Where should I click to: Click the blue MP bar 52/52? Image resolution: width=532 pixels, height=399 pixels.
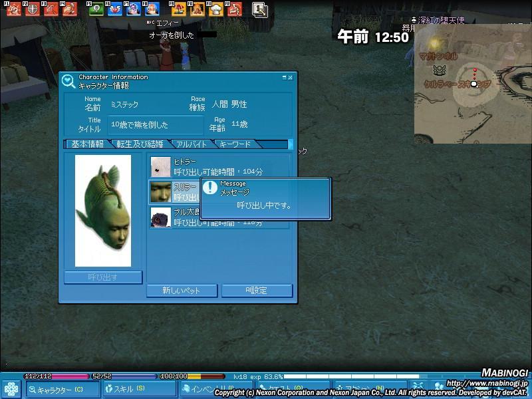[x=124, y=376]
